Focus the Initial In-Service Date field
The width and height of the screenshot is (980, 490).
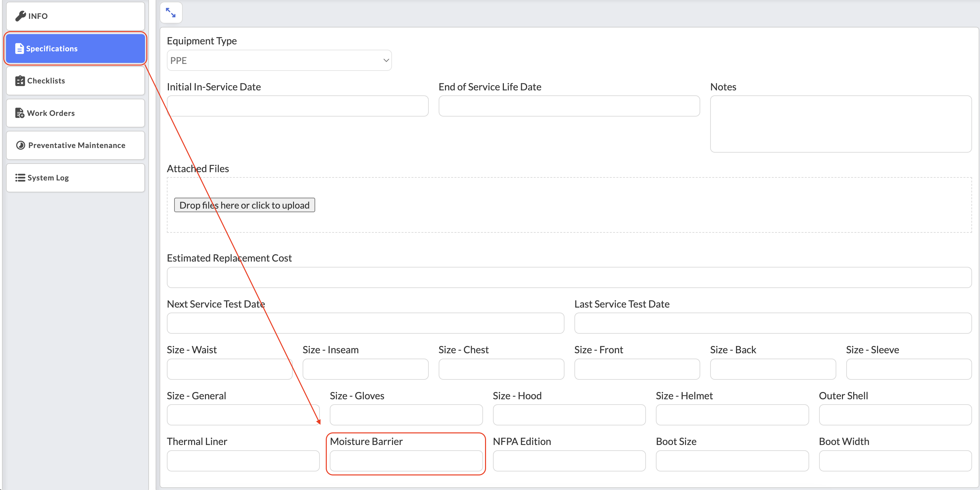pos(298,106)
